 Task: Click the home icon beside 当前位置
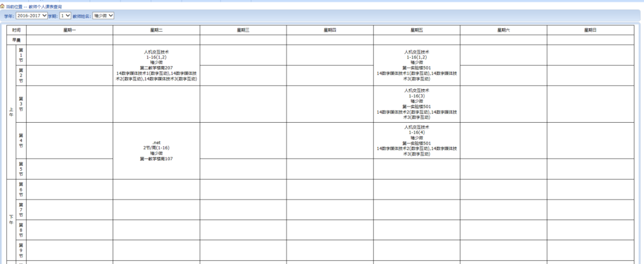[3, 6]
